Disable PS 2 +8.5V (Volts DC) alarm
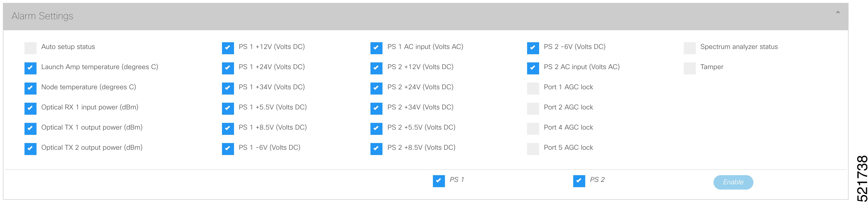868x203 pixels. pos(376,149)
